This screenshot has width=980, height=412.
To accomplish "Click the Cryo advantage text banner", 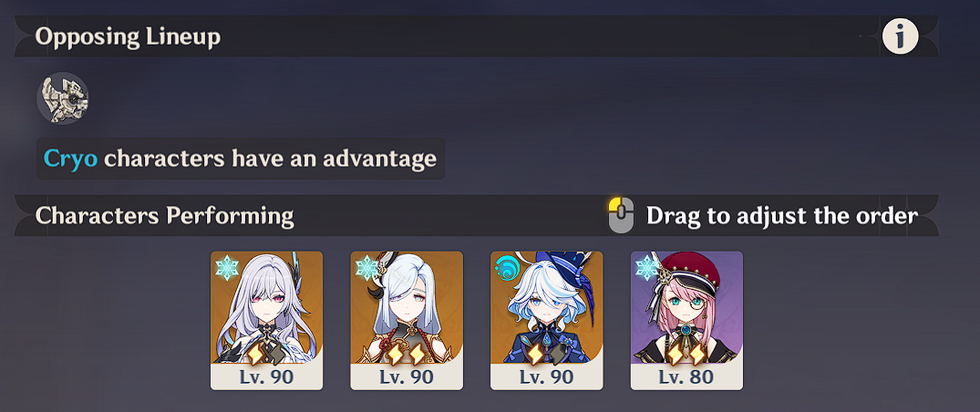I will click(241, 159).
